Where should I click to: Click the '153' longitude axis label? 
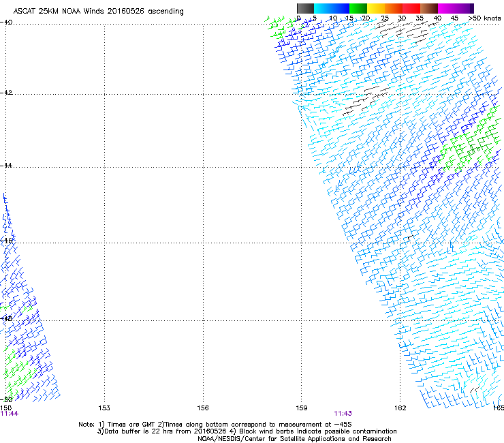coord(104,408)
